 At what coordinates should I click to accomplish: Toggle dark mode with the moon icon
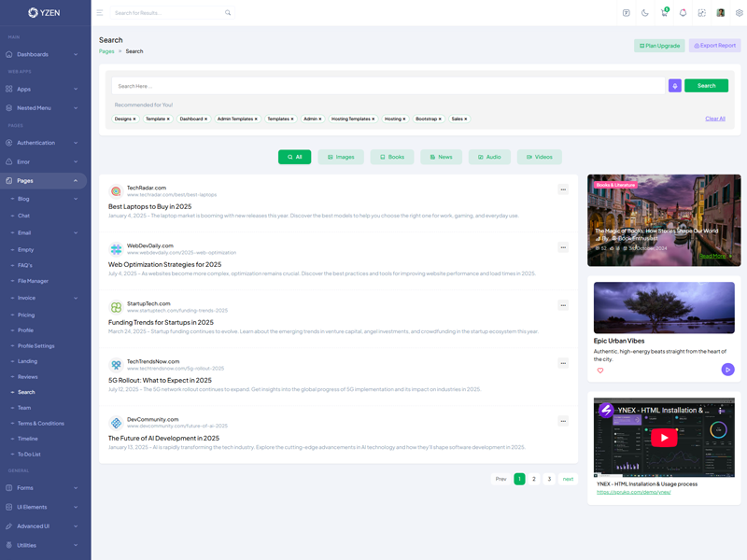pyautogui.click(x=645, y=13)
